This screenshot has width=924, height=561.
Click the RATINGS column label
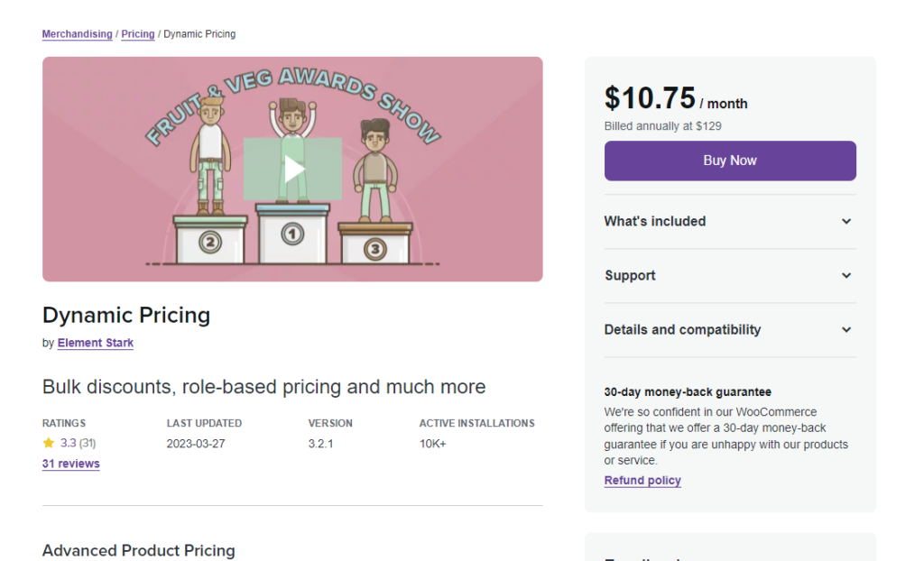tap(64, 423)
